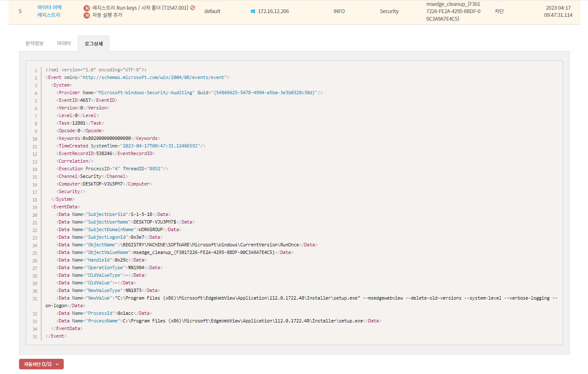Click the 차단 status in the event row

[499, 11]
